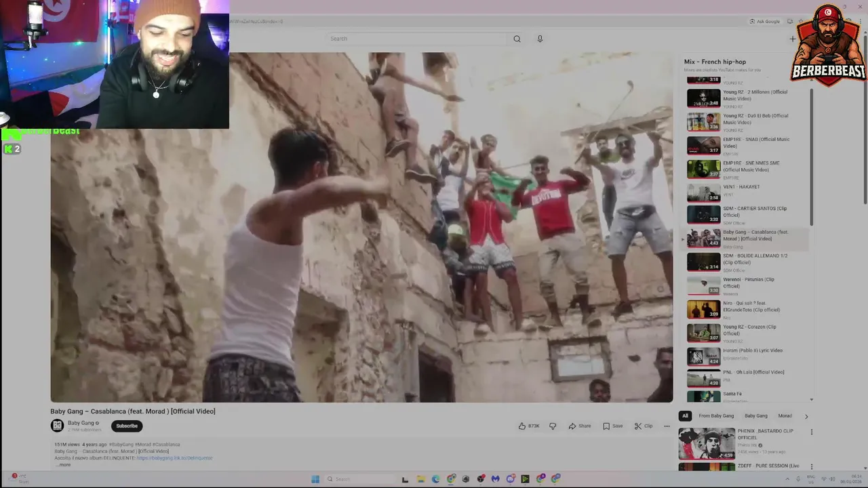Play Werenoi - Pétunias from mix
This screenshot has height=488, width=868.
click(x=746, y=285)
